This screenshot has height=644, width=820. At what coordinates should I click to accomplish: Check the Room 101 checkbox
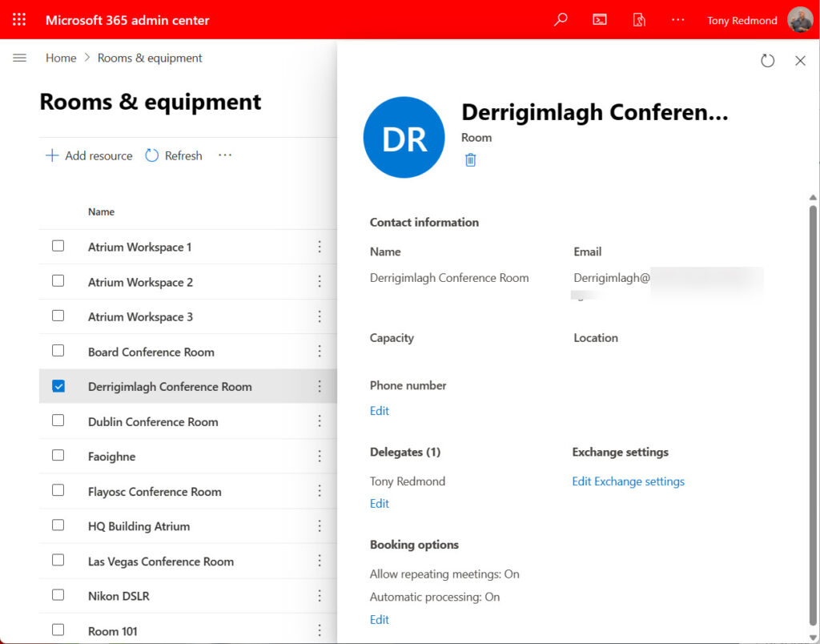click(x=58, y=630)
